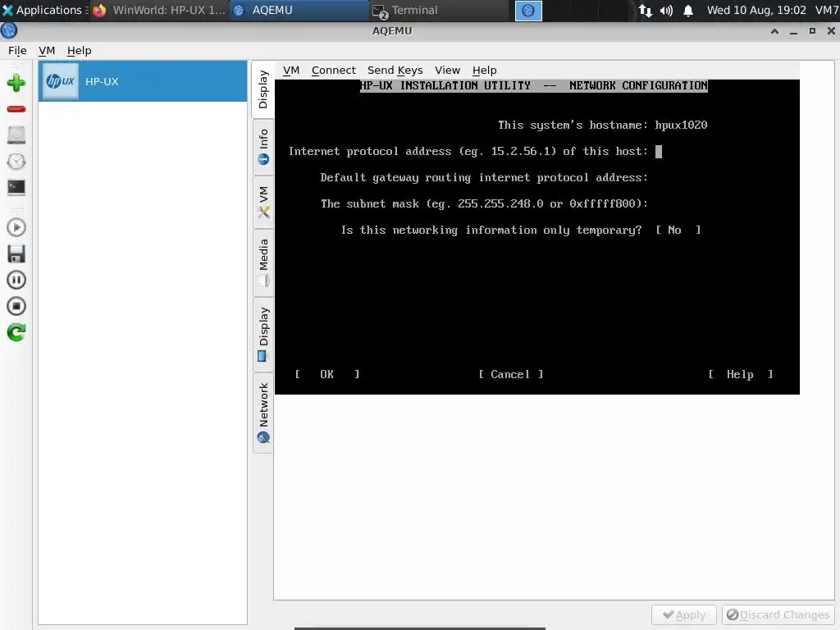Switch to the VM settings tab
Image resolution: width=840 pixels, height=630 pixels.
pyautogui.click(x=263, y=202)
